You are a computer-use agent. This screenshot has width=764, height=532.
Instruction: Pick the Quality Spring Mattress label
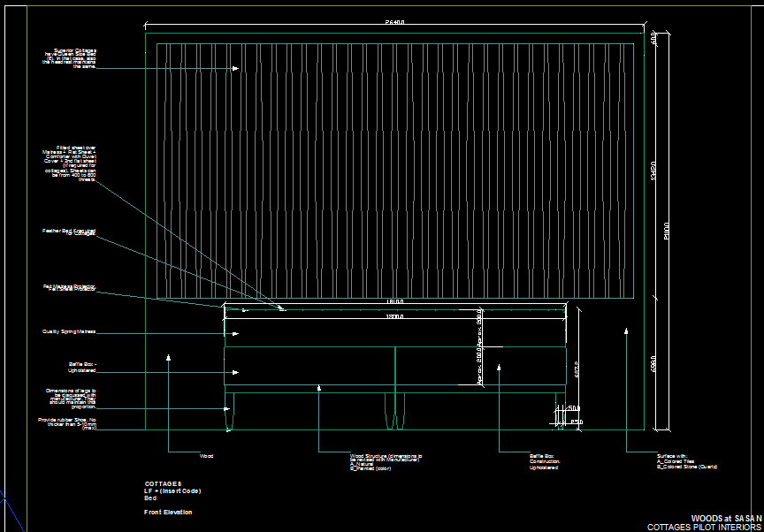[x=69, y=332]
